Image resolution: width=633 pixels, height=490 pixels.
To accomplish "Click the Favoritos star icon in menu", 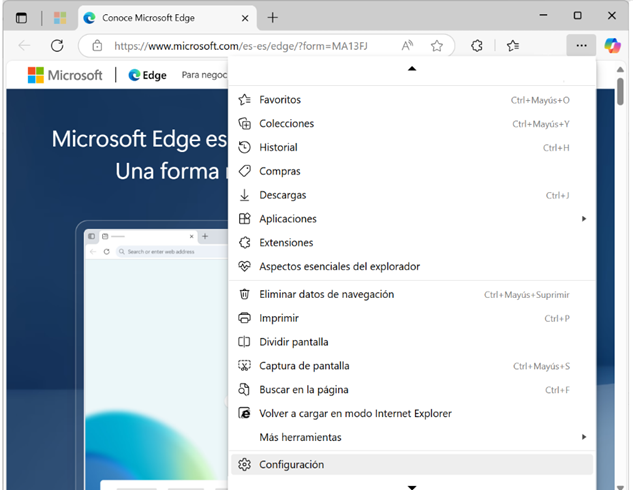I will (x=244, y=99).
